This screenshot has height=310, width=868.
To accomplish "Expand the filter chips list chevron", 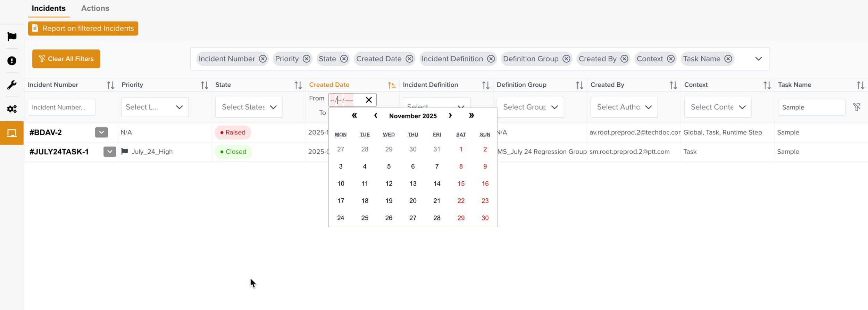I will pyautogui.click(x=758, y=59).
